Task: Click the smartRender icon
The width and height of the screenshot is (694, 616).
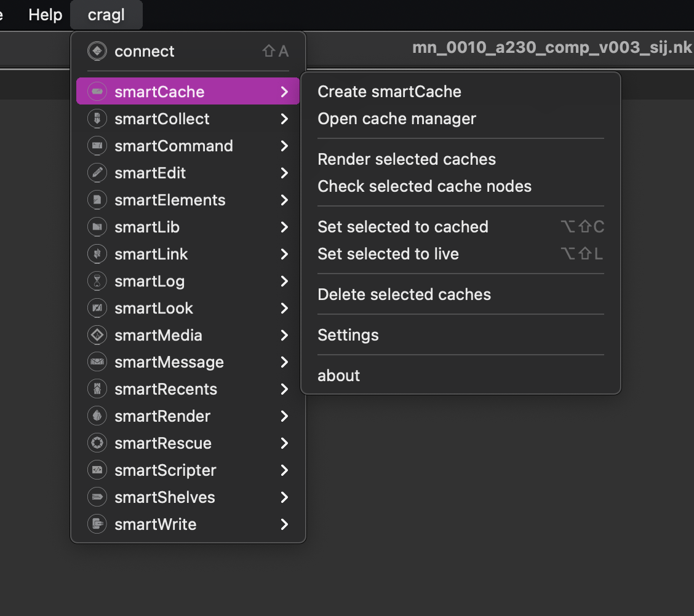Action: pos(97,416)
